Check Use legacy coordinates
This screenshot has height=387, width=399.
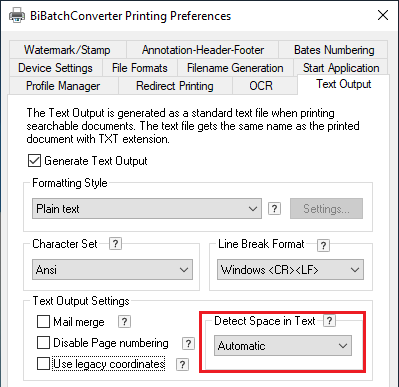[x=43, y=364]
